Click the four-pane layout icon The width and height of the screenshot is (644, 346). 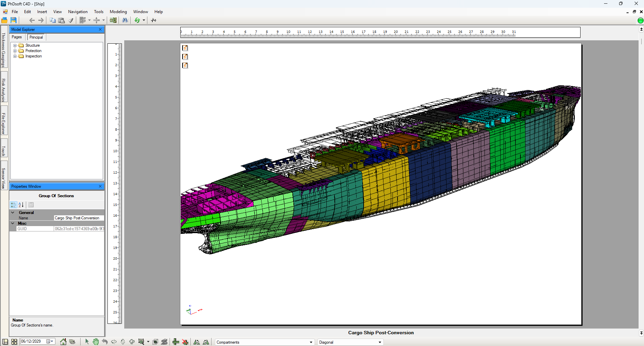(x=14, y=342)
